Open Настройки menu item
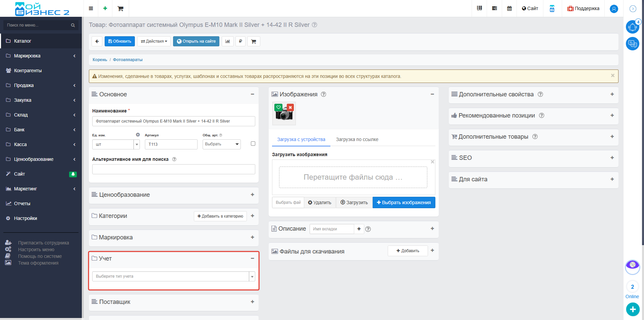 [x=41, y=218]
